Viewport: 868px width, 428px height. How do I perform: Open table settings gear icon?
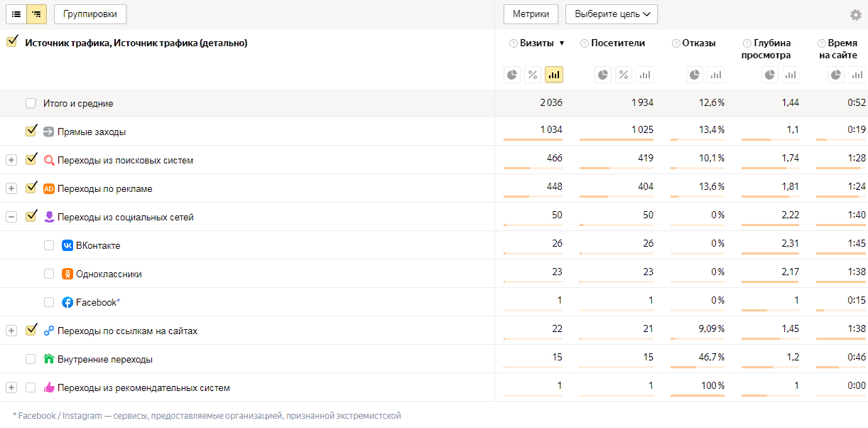[x=855, y=15]
